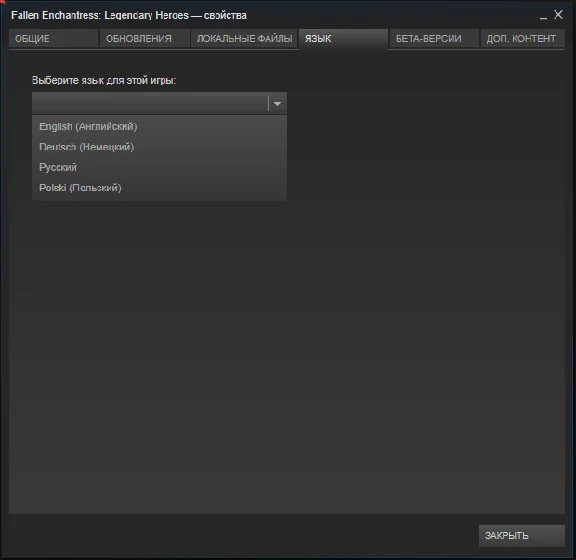Viewport: 576px width, 560px height.
Task: Minimize the properties window
Action: coord(543,17)
